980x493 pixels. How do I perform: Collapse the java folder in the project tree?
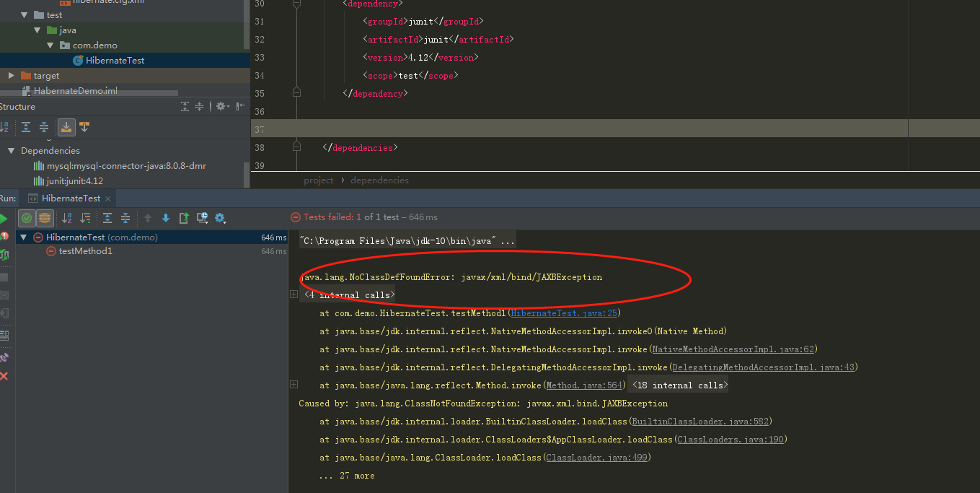point(37,30)
